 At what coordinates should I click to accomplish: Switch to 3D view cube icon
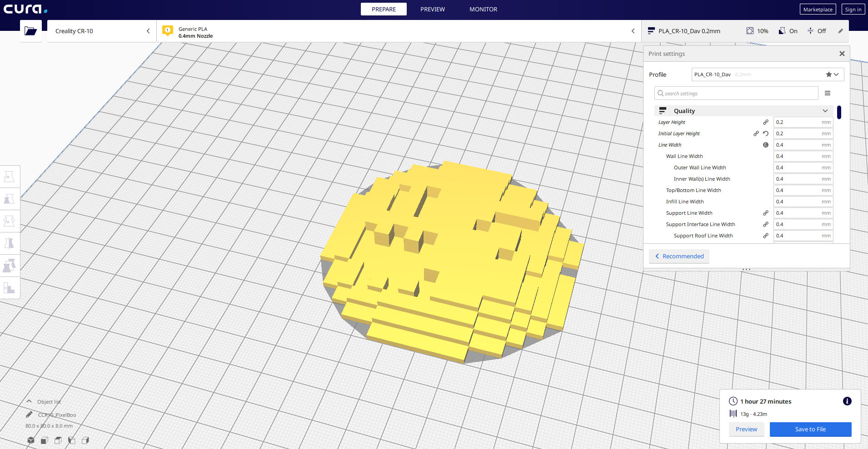(x=31, y=440)
